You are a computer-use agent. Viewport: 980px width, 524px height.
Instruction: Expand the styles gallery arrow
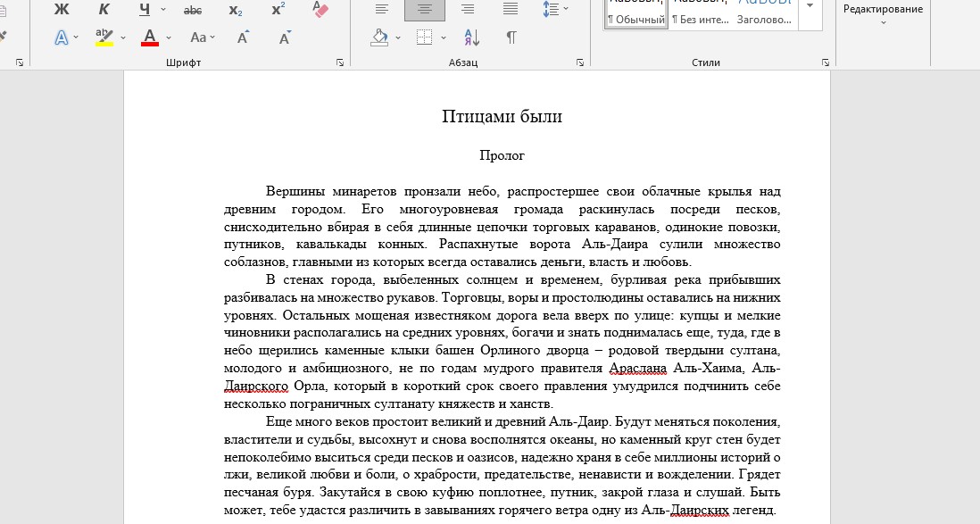click(810, 6)
